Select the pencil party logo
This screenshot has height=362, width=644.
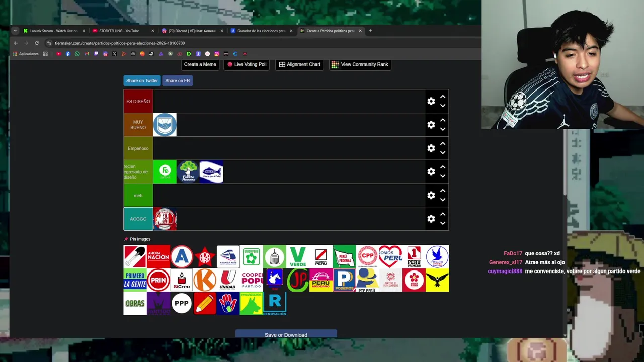[205, 304]
